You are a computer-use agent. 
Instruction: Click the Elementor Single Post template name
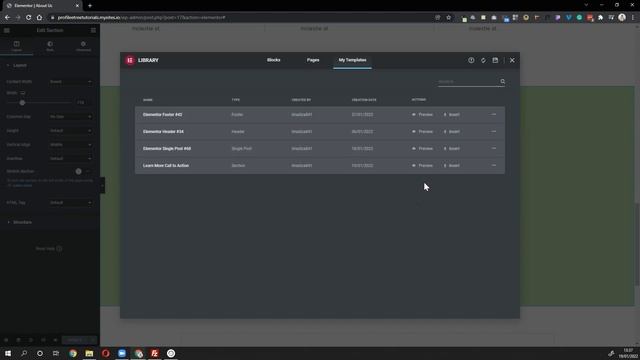(x=167, y=149)
